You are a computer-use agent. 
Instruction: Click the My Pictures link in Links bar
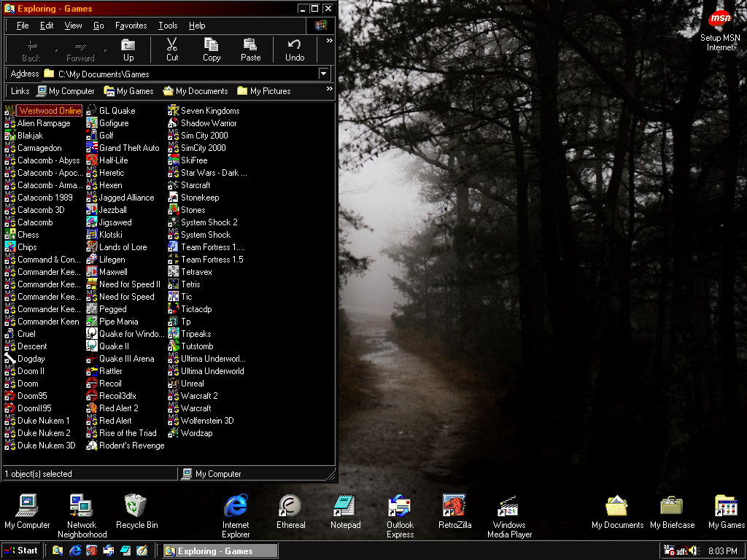point(264,91)
